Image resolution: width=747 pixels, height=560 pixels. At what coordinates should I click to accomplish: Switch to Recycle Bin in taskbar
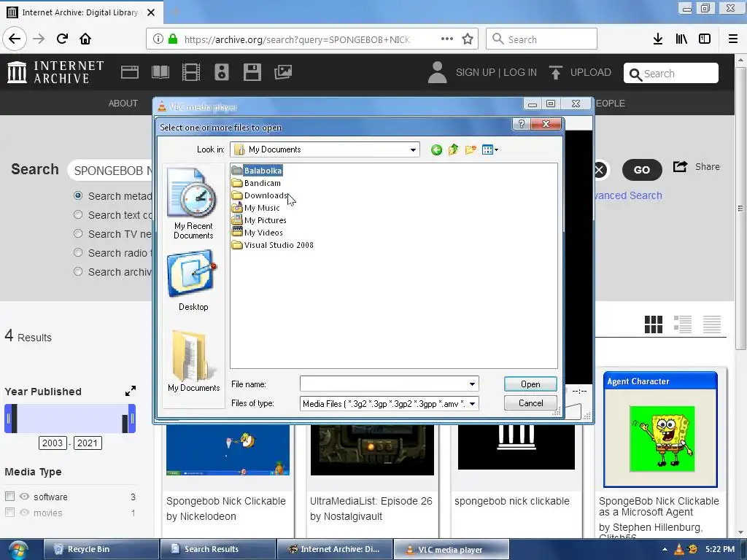point(101,549)
